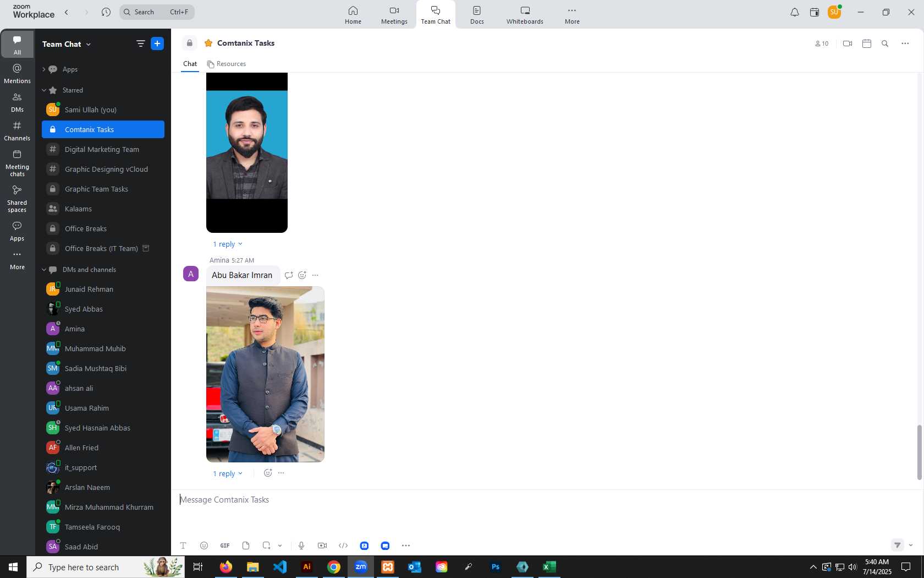Go back with the left arrow in title bar
This screenshot has width=924, height=578.
pos(67,12)
